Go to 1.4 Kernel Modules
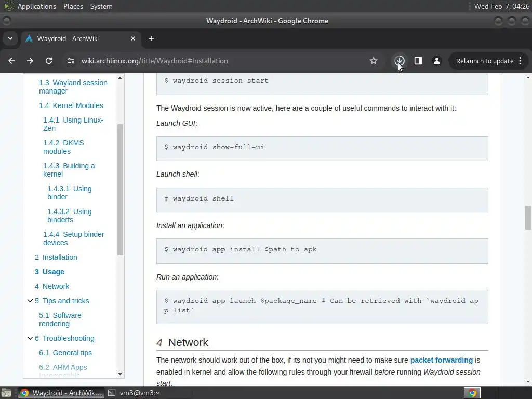 click(71, 105)
